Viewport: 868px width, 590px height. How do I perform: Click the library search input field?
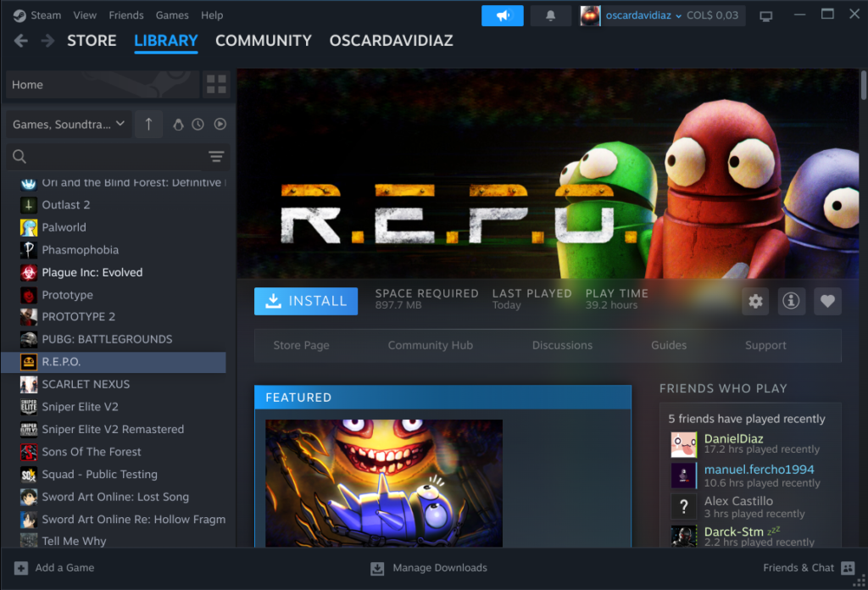116,157
